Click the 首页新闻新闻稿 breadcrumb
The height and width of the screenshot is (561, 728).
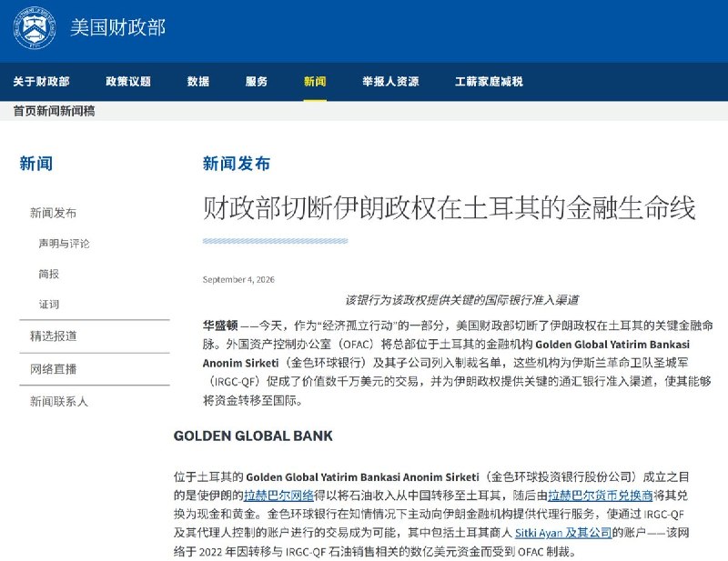click(54, 111)
